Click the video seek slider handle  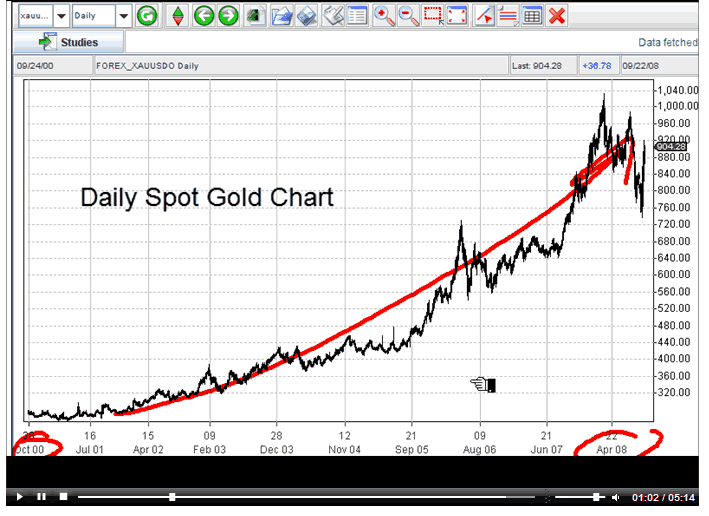click(172, 497)
